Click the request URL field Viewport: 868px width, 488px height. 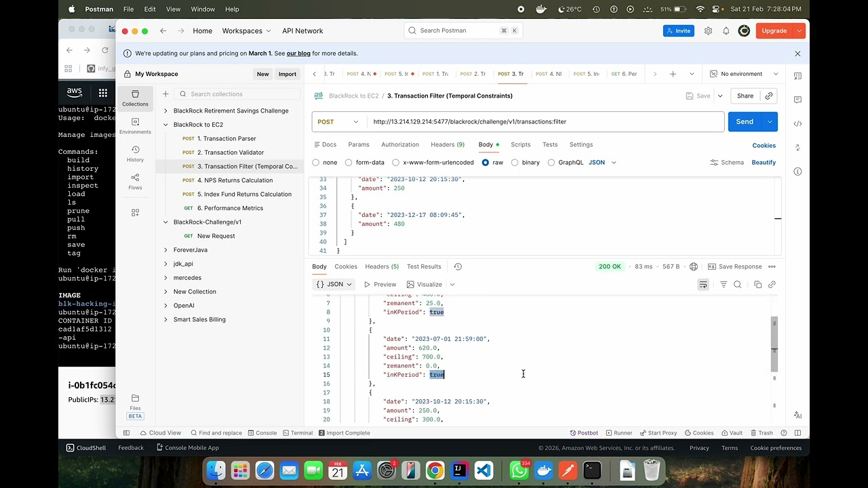click(546, 122)
